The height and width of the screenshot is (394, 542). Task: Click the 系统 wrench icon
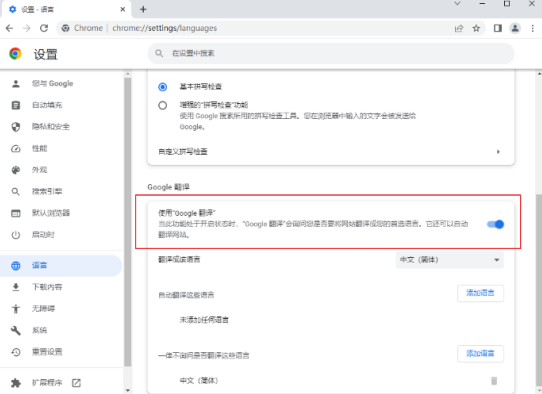click(x=16, y=330)
